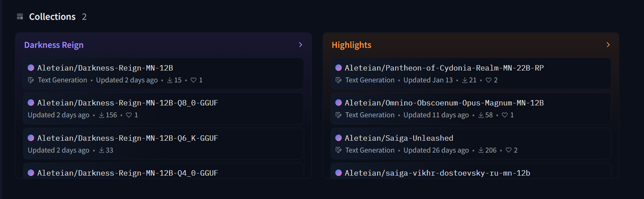Open the Darkness Reign collection title

pos(54,45)
